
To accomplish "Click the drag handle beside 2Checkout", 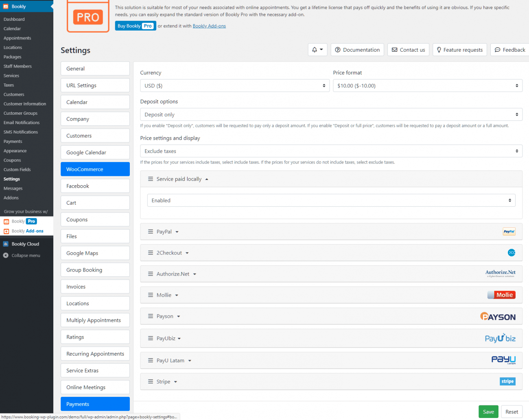I will click(x=151, y=253).
